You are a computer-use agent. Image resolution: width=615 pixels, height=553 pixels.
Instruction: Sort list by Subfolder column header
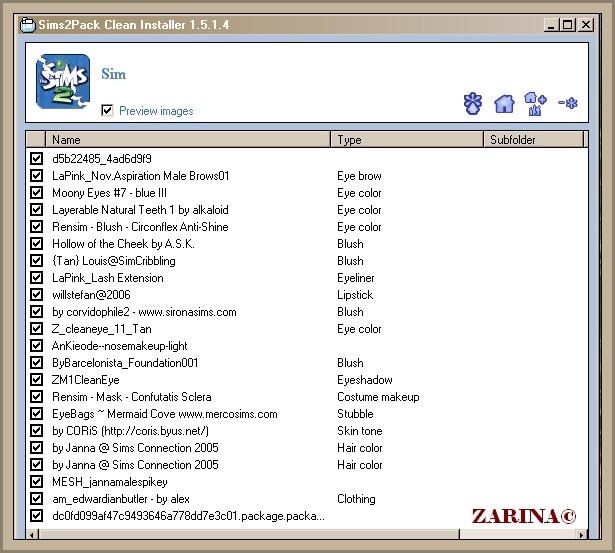pos(533,140)
